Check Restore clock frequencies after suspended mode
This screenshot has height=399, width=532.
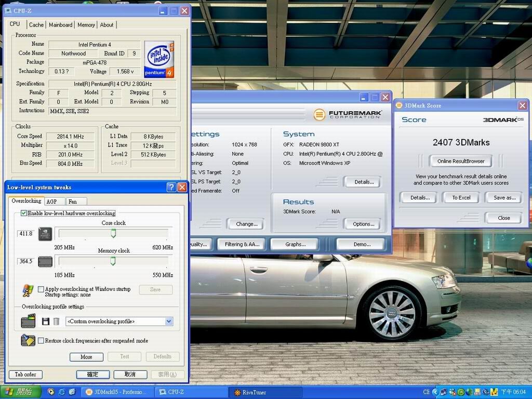[41, 341]
